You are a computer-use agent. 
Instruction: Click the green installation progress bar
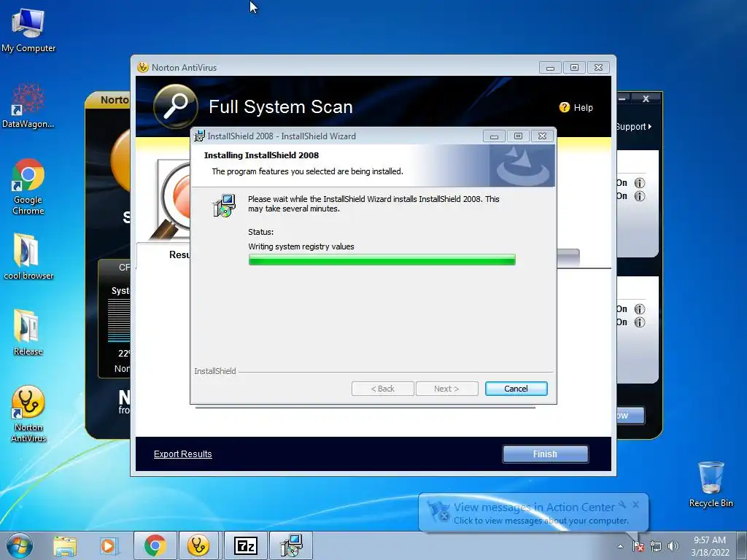point(382,260)
